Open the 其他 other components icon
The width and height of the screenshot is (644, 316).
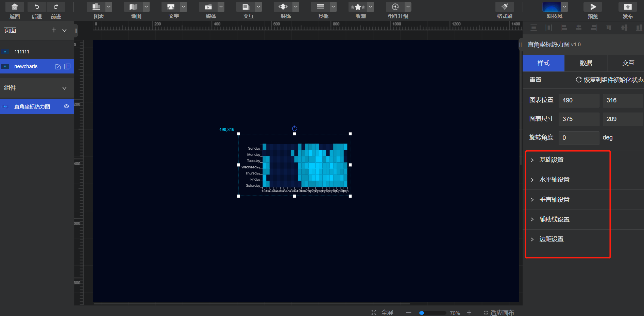point(321,7)
